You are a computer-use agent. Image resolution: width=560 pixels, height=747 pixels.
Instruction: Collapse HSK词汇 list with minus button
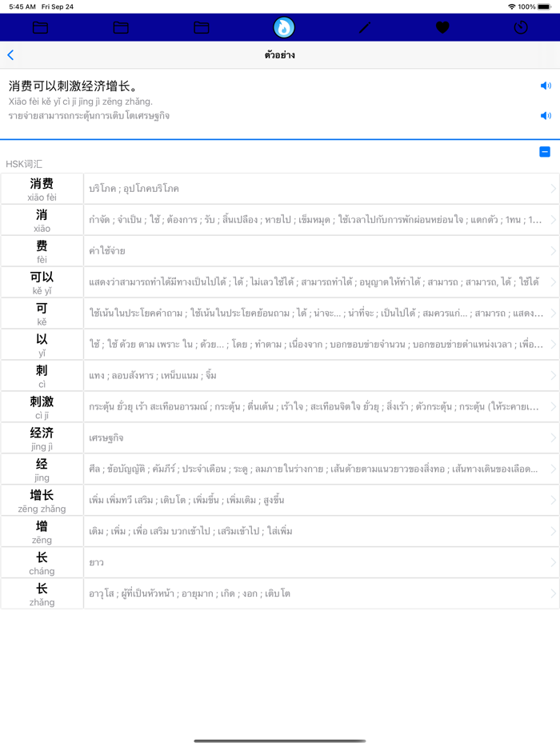pyautogui.click(x=545, y=152)
